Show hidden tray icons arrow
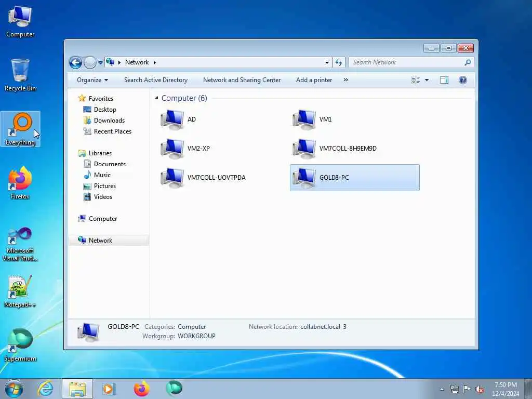The image size is (532, 399). pos(442,390)
